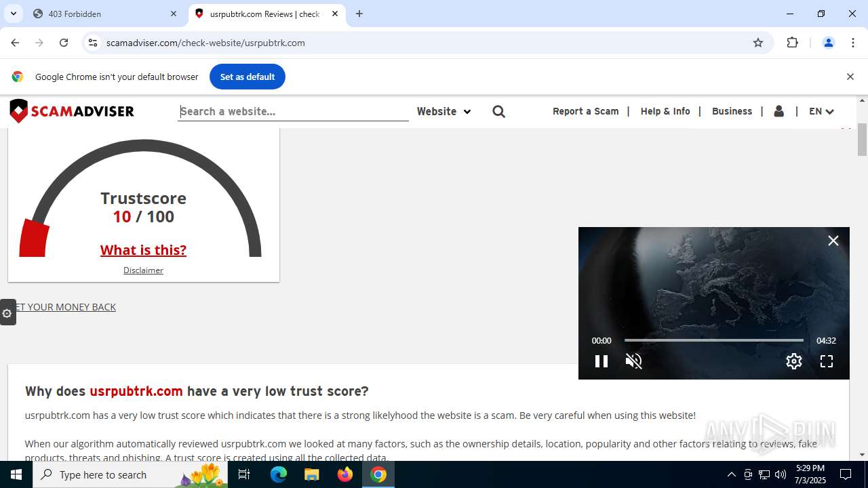View site information icon in address bar
Screen dimensions: 868x488
(93, 43)
